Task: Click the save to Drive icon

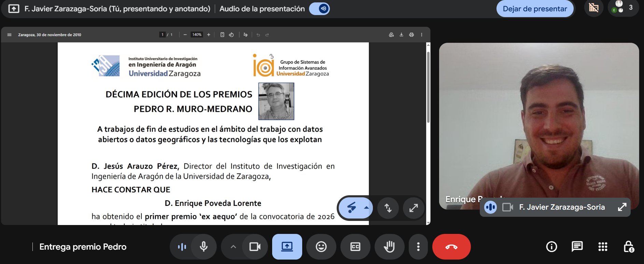Action: click(391, 35)
